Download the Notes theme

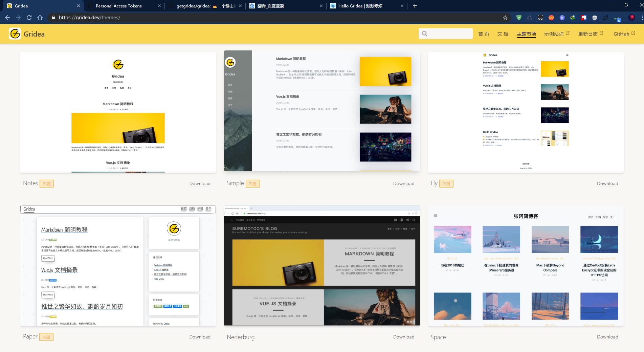200,183
